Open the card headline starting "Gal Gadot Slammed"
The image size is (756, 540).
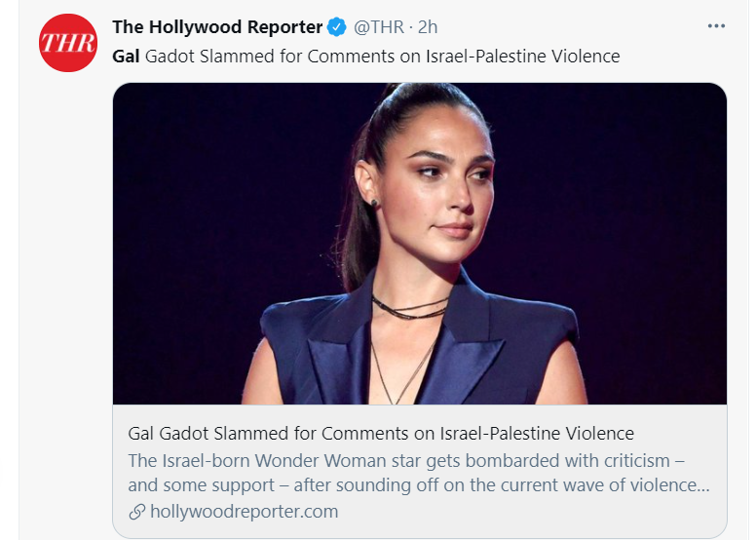(x=381, y=434)
